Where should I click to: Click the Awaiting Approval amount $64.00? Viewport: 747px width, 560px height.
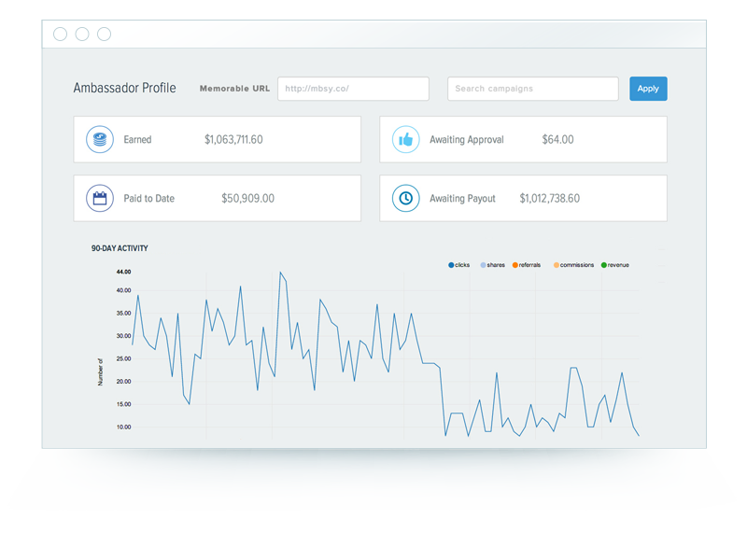point(557,139)
